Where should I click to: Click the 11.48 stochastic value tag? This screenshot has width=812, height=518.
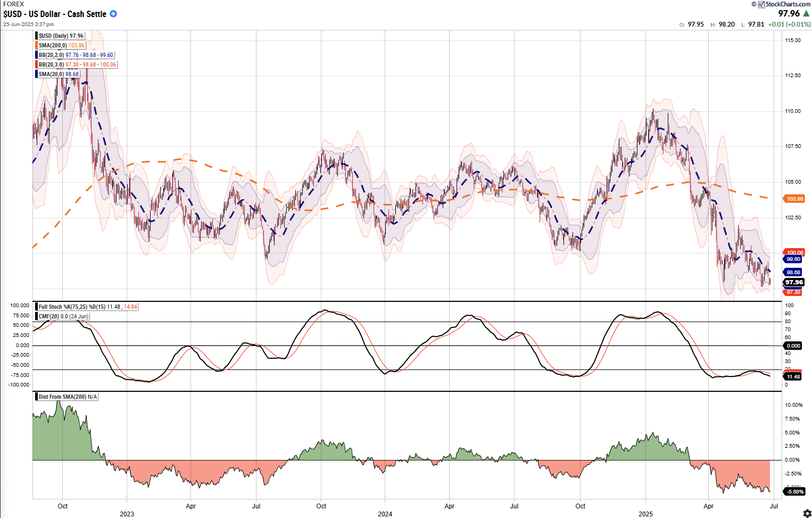point(793,376)
